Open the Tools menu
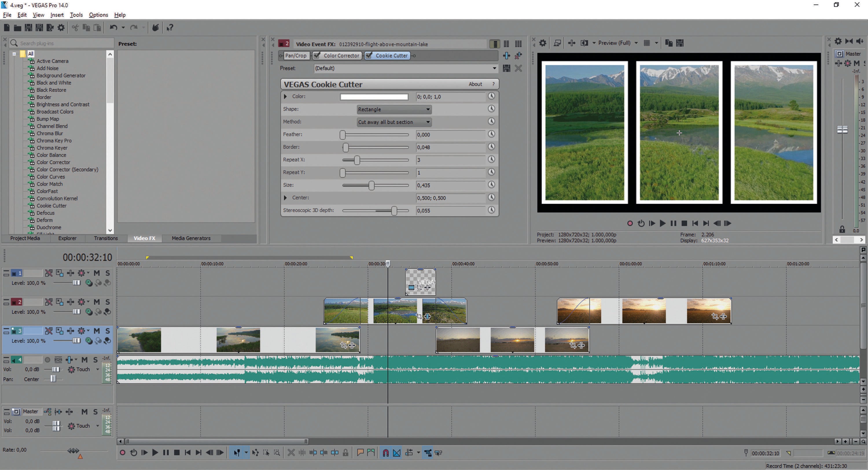Image resolution: width=868 pixels, height=470 pixels. tap(76, 15)
